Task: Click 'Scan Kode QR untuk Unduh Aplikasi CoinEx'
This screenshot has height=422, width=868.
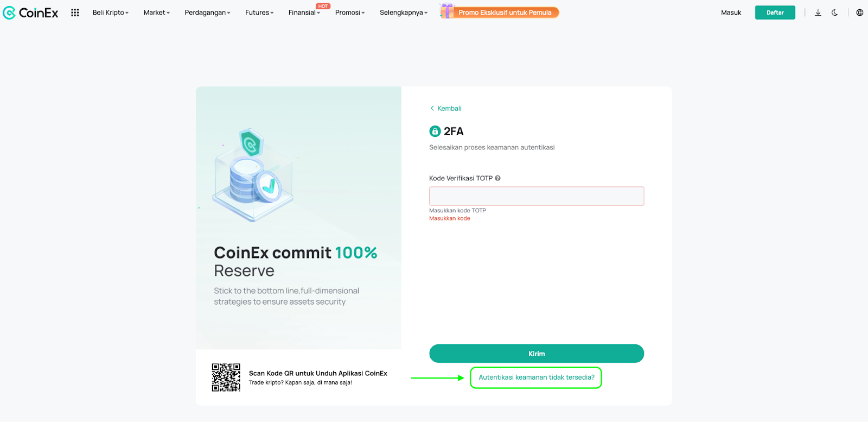Action: (318, 373)
